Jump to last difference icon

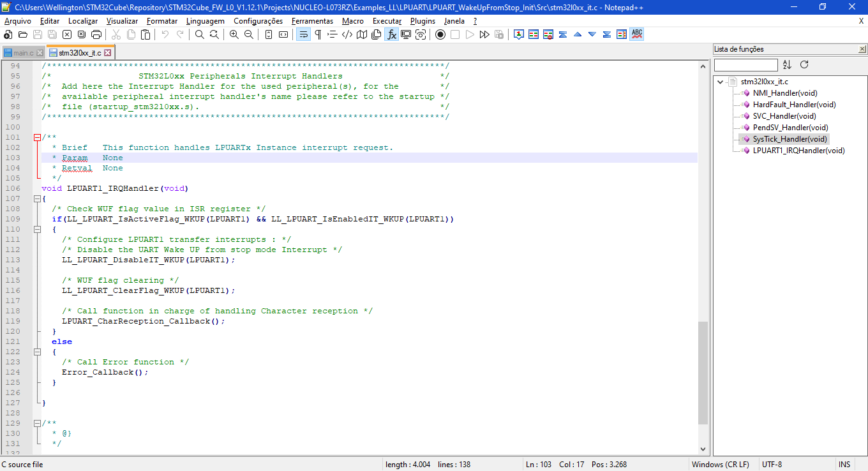pos(607,34)
